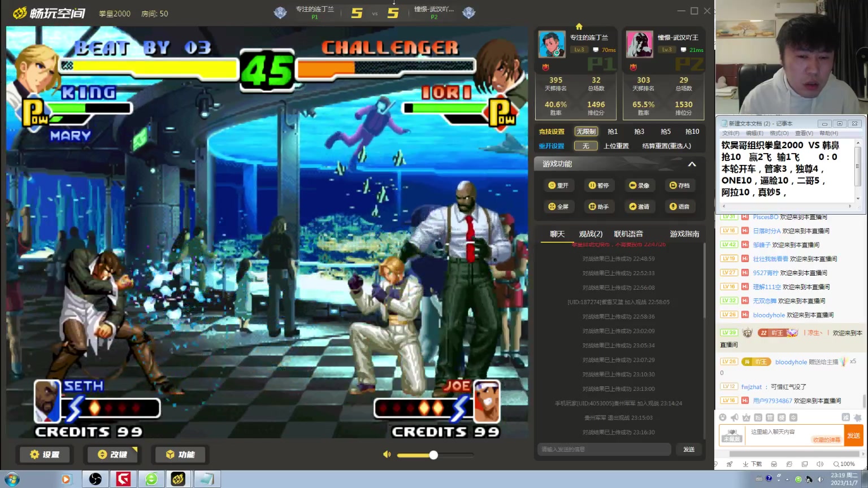Screen dimensions: 868x488
Task: Click 下载 download in browser status bar
Action: point(753,464)
